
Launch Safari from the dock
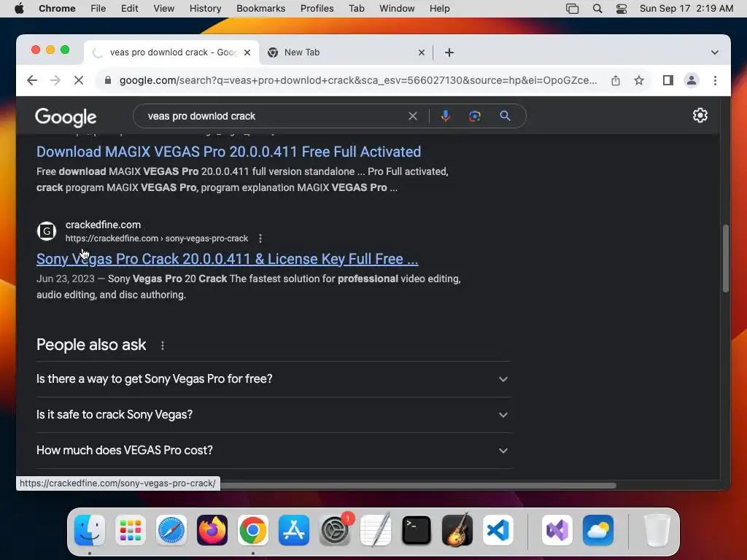[x=171, y=530]
